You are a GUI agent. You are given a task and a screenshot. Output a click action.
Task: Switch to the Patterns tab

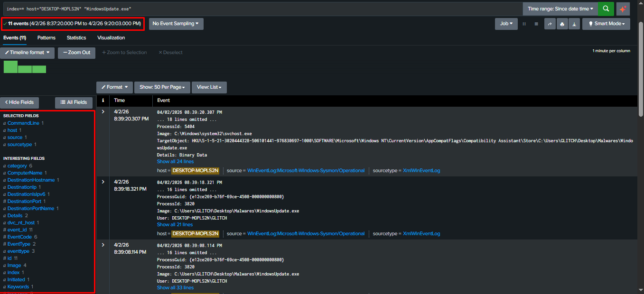(46, 37)
